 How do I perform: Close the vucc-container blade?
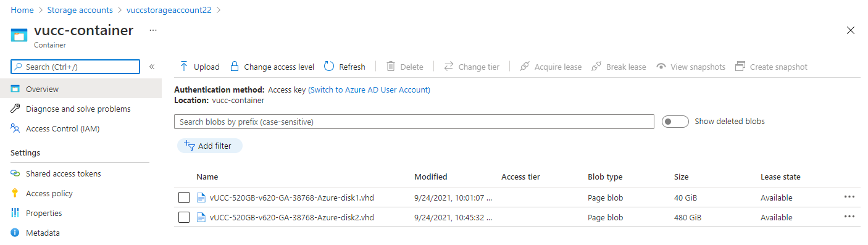pos(851,30)
